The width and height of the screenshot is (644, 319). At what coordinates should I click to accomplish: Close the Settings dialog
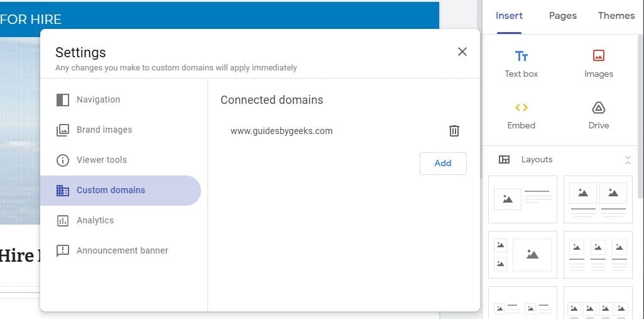tap(462, 52)
